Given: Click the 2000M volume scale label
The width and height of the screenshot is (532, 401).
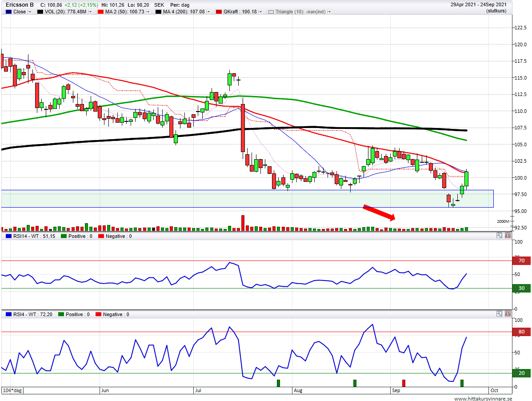Looking at the screenshot, I should pos(503,221).
